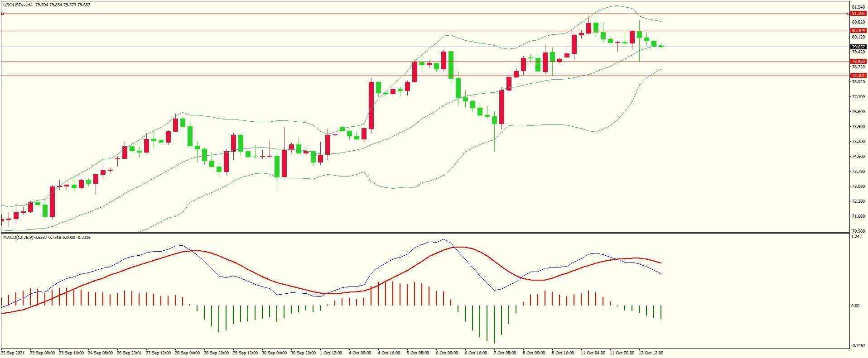The height and width of the screenshot is (358, 868).
Task: Click the 27 Sep 12:00 time label
Action: pos(158,353)
